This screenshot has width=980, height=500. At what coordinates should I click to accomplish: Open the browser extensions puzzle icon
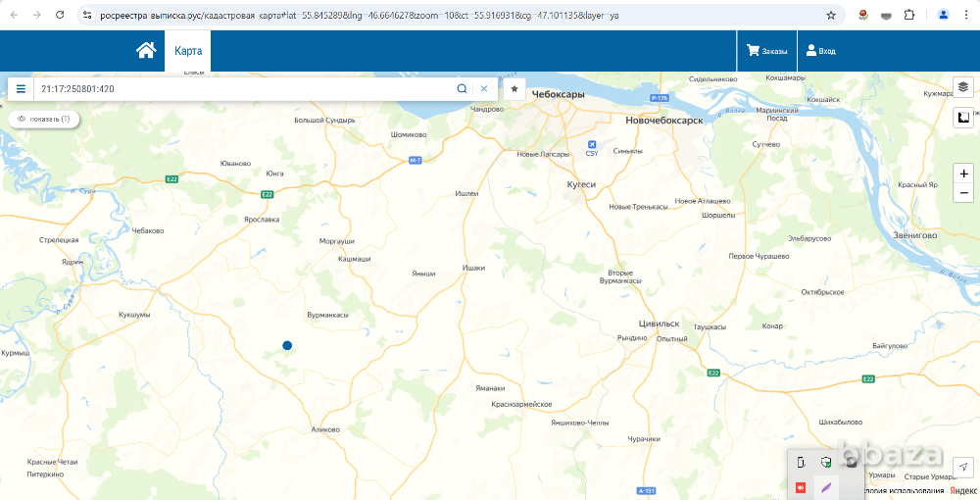point(909,16)
